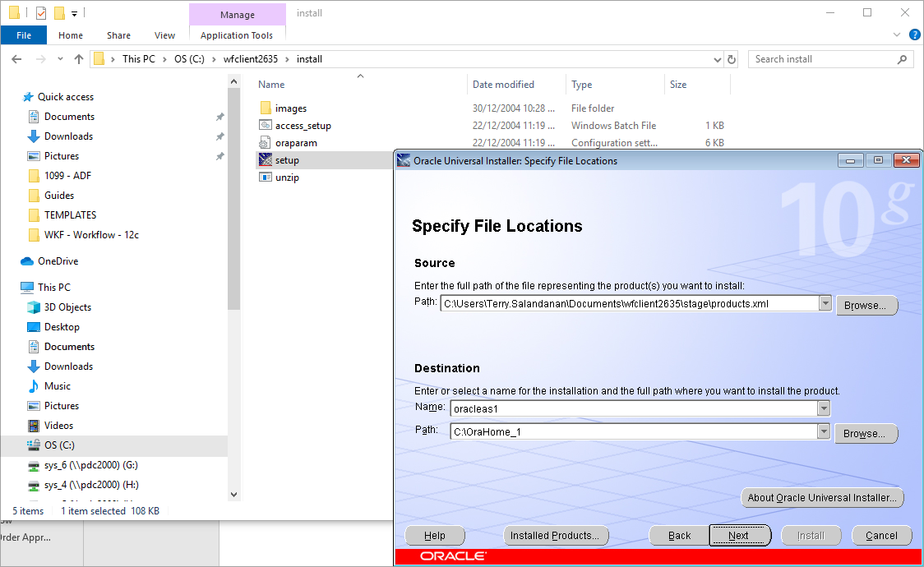Open the Source Path dropdown in the installer
924x567 pixels.
(x=825, y=302)
